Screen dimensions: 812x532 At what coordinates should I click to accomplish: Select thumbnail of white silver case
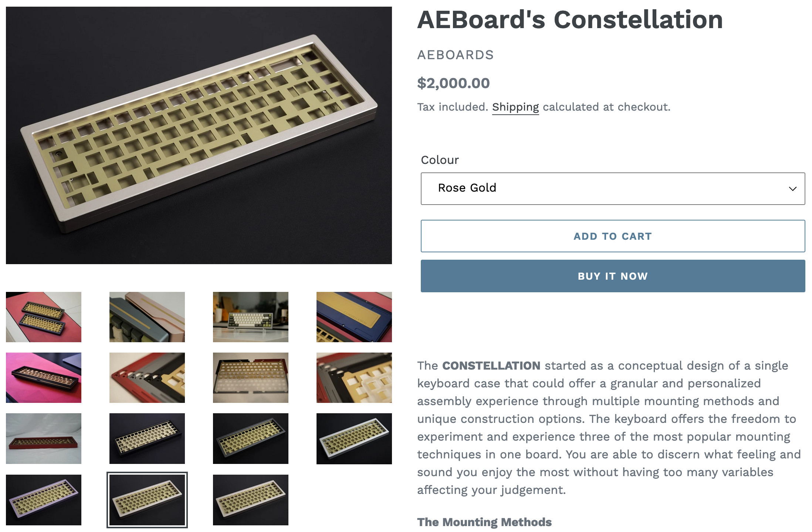coord(354,439)
